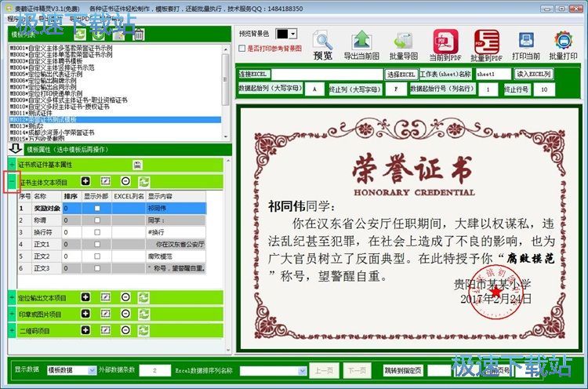
Task: Click the 选择EXCEL button
Action: pyautogui.click(x=401, y=75)
